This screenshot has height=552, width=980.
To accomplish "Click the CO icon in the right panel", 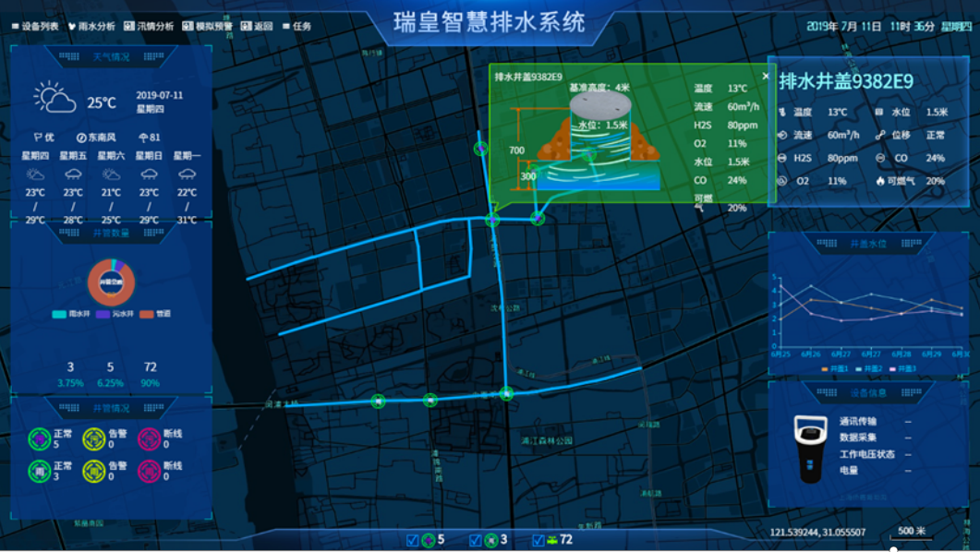I will coord(880,158).
